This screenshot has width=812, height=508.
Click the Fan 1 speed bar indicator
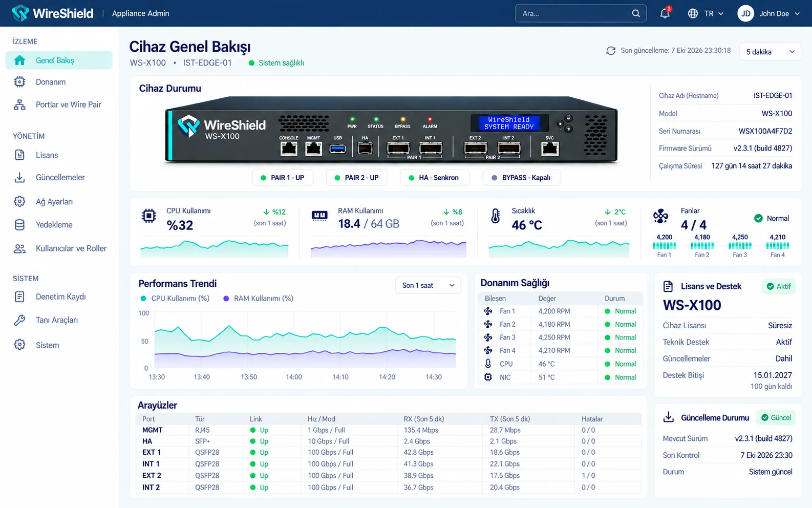pyautogui.click(x=664, y=246)
